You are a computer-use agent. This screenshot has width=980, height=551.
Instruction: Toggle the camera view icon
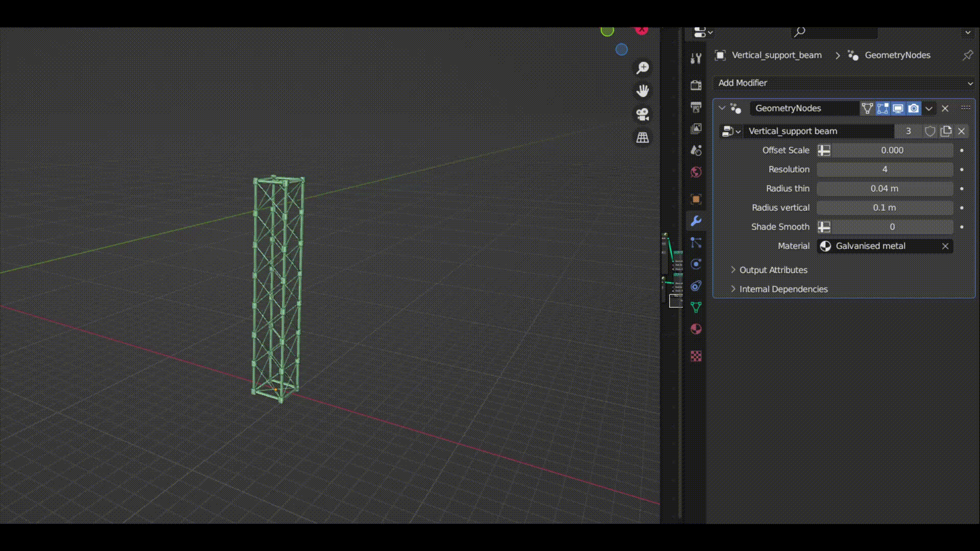[x=643, y=114]
